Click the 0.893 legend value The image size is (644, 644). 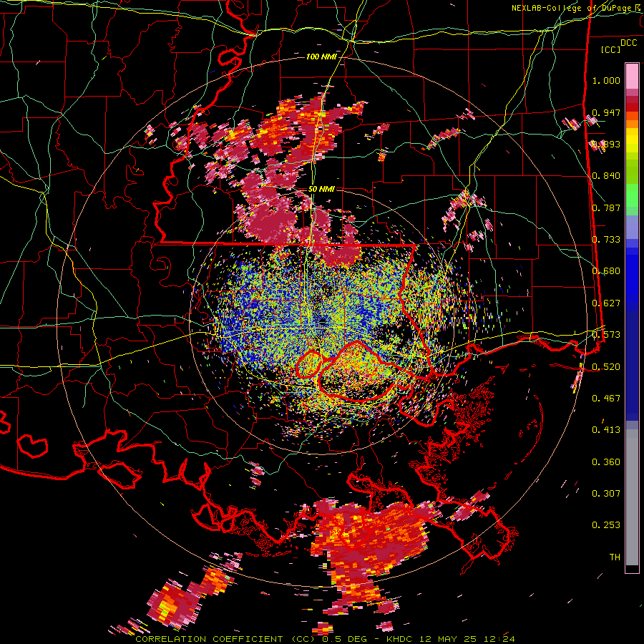606,144
